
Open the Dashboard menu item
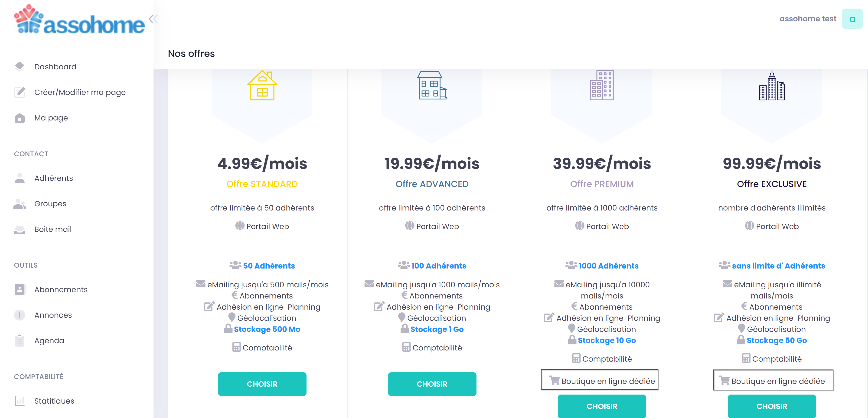[x=55, y=67]
